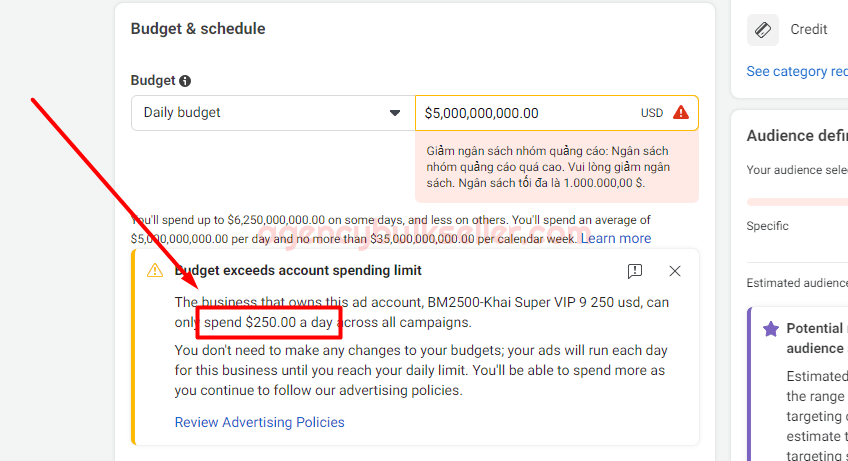Click the Budget & schedule heading
This screenshot has width=848, height=461.
point(198,29)
